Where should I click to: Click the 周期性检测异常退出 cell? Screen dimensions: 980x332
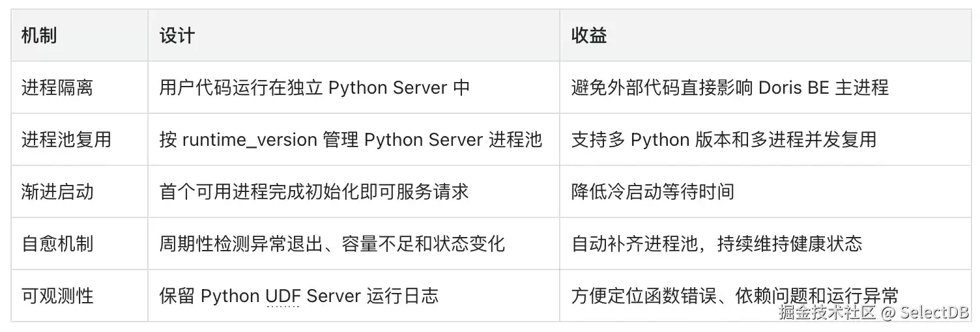pos(354,243)
